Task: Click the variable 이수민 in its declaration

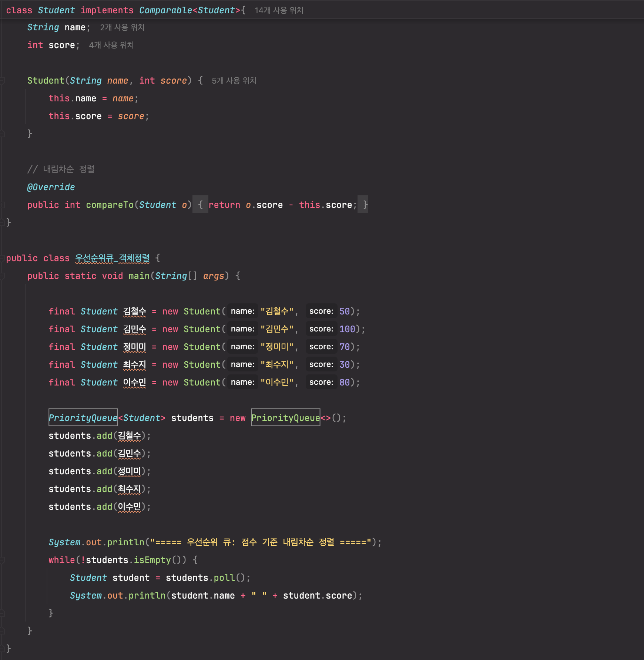Action: click(134, 383)
